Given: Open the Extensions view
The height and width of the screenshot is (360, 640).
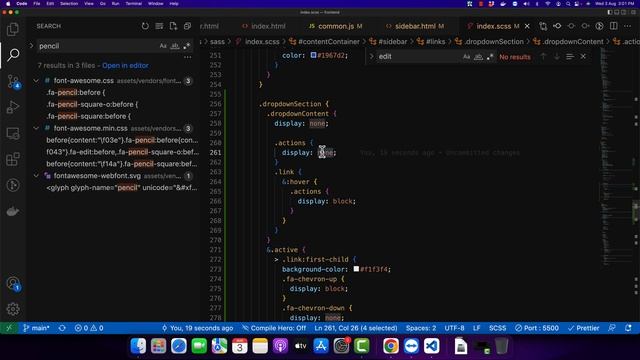Looking at the screenshot, I should click(13, 159).
